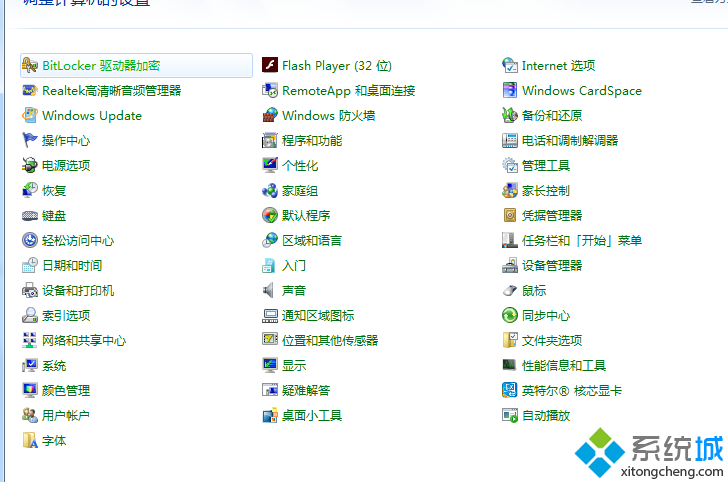Image resolution: width=728 pixels, height=482 pixels.
Task: Click the Internet 选项 link text
Action: [x=559, y=66]
